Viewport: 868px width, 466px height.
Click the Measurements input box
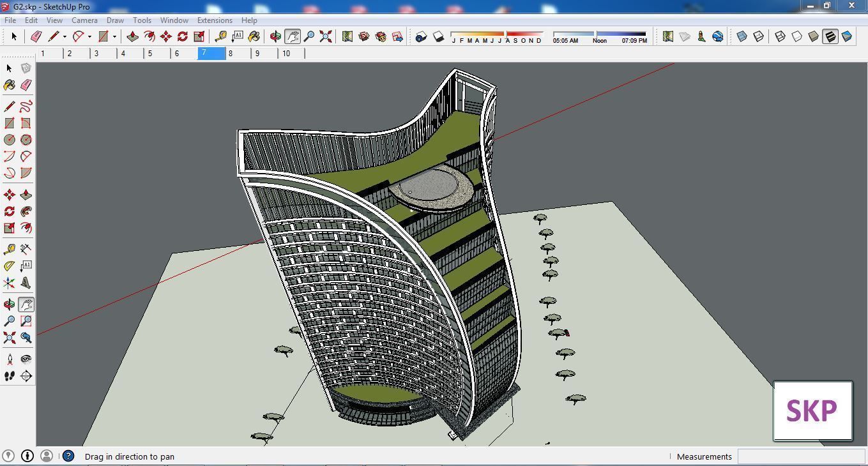point(801,456)
